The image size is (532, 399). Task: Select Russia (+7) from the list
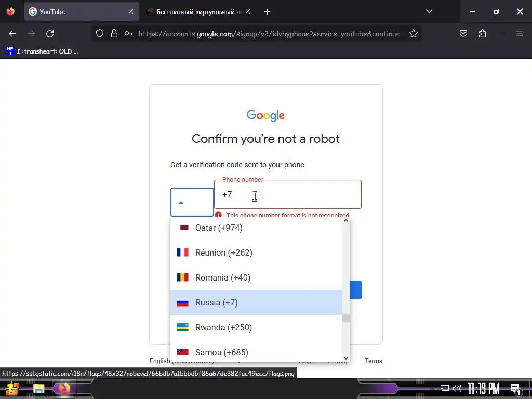coord(256,302)
